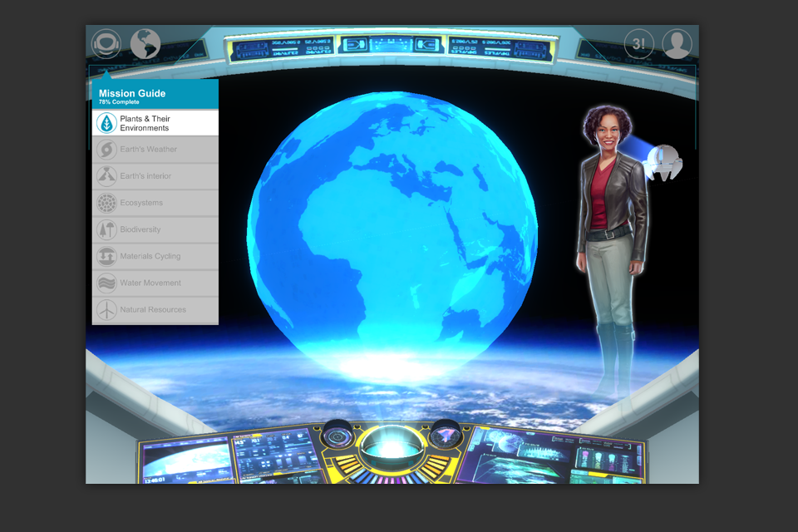
Task: Click the cycle arrows icon for Materials Cycling
Action: 107,256
